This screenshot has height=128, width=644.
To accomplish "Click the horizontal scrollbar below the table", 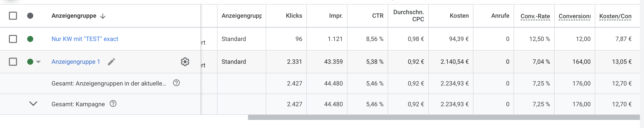I will pos(444,117).
